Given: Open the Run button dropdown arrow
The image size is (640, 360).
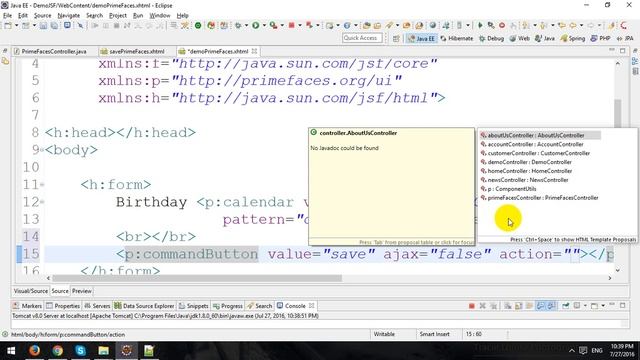Looking at the screenshot, I should tap(264, 25).
